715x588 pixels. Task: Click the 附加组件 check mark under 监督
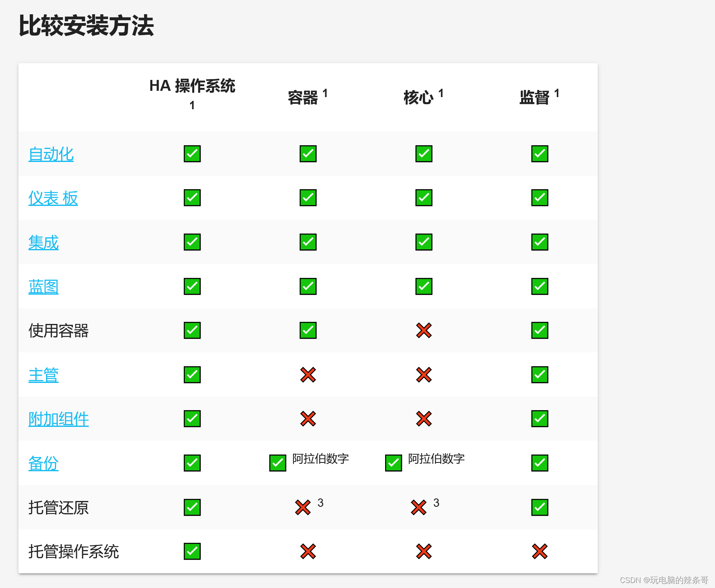point(540,419)
